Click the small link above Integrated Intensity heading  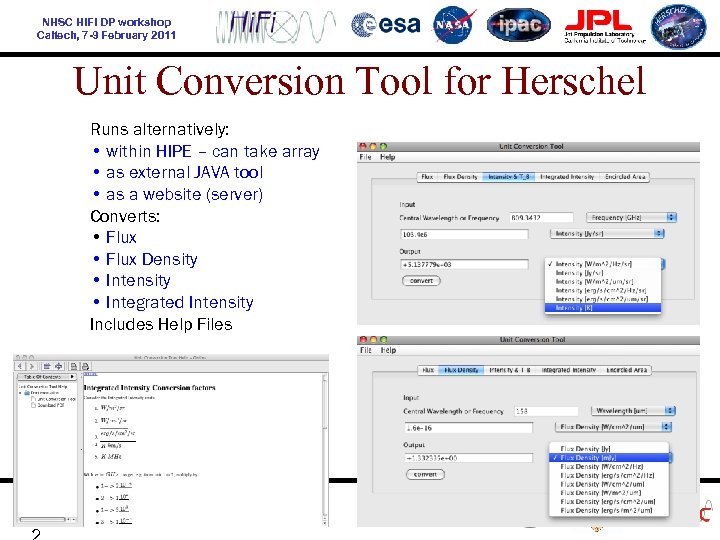(x=90, y=374)
